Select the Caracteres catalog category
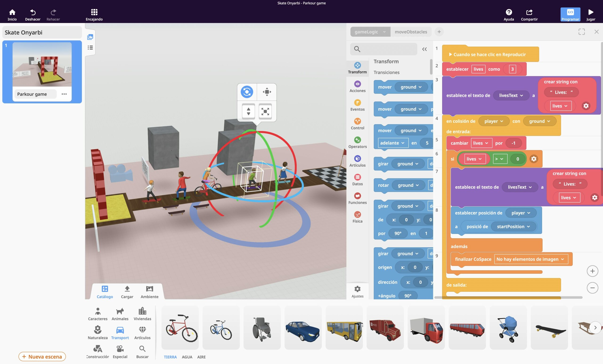This screenshot has width=603, height=364. coord(98,314)
